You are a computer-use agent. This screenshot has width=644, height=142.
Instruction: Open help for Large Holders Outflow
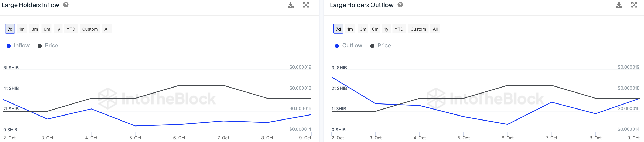[400, 5]
